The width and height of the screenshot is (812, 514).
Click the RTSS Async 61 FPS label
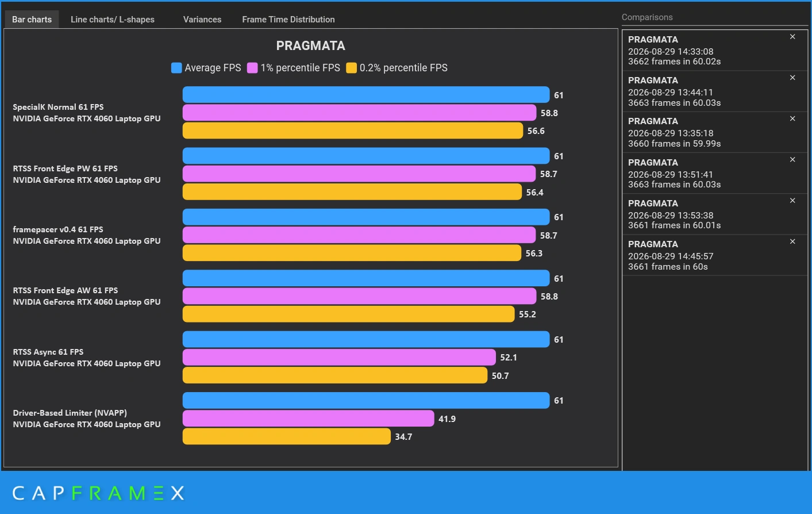(x=48, y=352)
